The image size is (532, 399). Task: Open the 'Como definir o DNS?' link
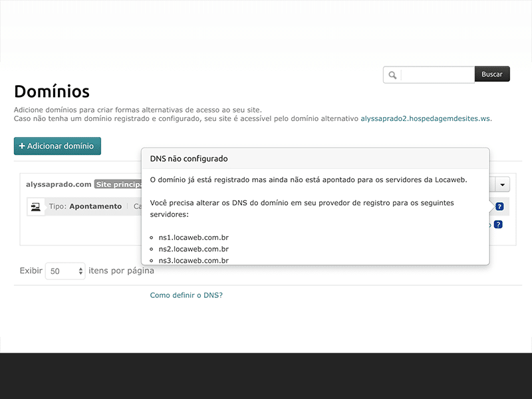[x=186, y=295]
